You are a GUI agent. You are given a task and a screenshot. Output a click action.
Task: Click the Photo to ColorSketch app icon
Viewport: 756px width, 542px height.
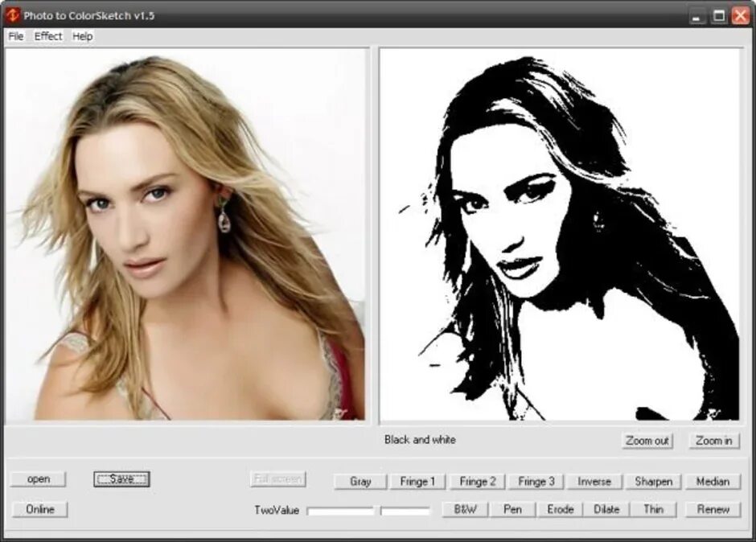click(12, 15)
